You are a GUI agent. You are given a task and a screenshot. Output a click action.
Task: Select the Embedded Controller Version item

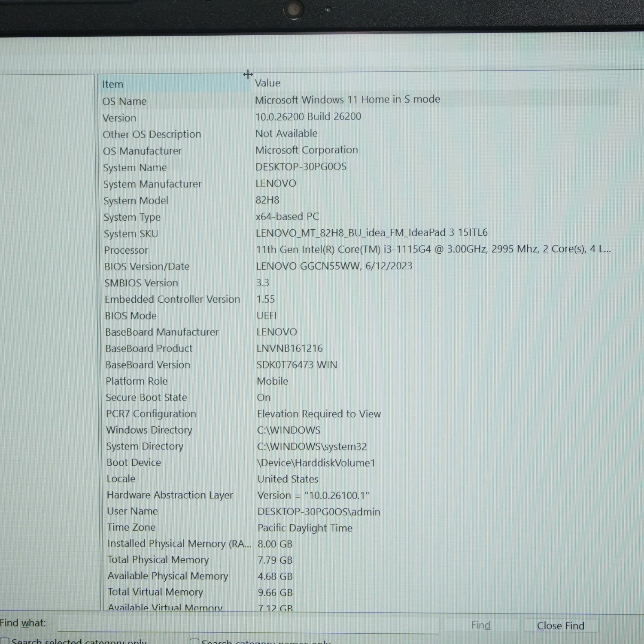(172, 299)
